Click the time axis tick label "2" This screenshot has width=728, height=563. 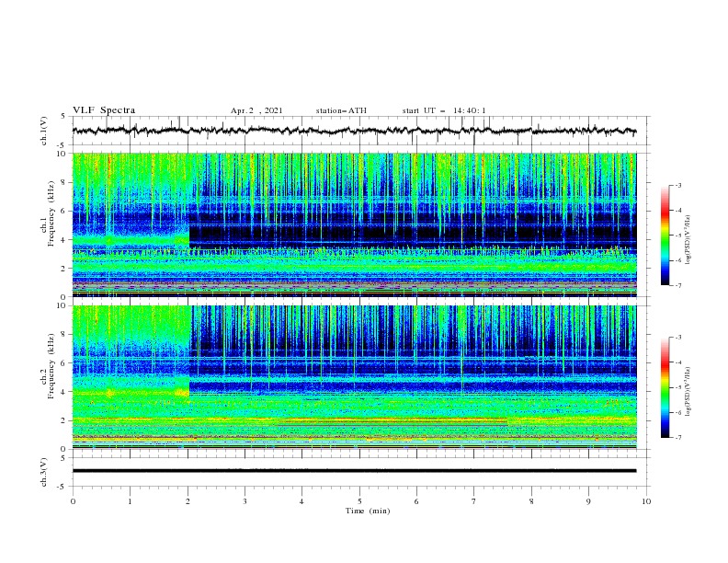pos(188,501)
